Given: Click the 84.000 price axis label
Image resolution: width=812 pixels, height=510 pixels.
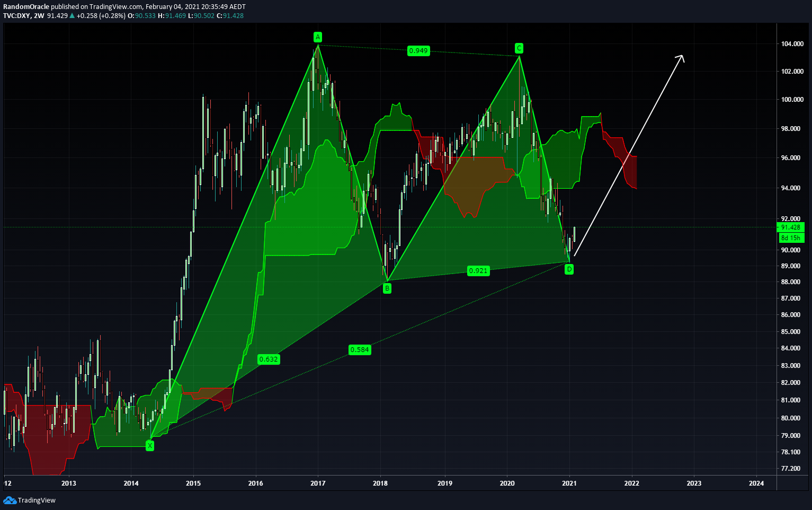Looking at the screenshot, I should pos(792,348).
